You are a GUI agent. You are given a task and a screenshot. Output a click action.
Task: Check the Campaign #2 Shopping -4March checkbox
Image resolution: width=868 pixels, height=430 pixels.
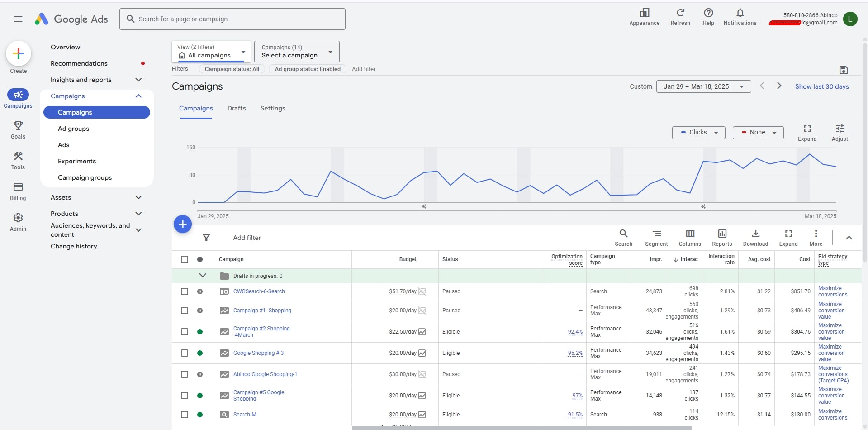pos(185,332)
